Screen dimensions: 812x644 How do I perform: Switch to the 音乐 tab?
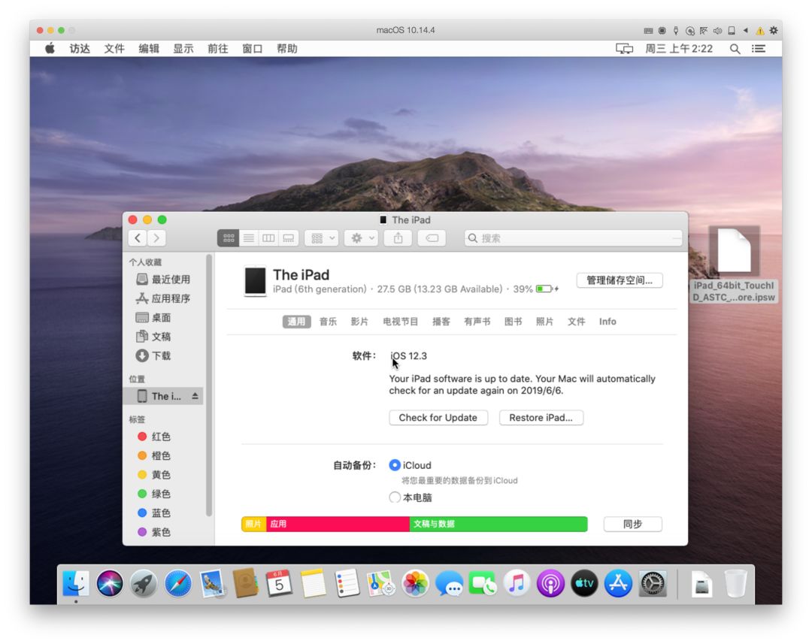328,321
